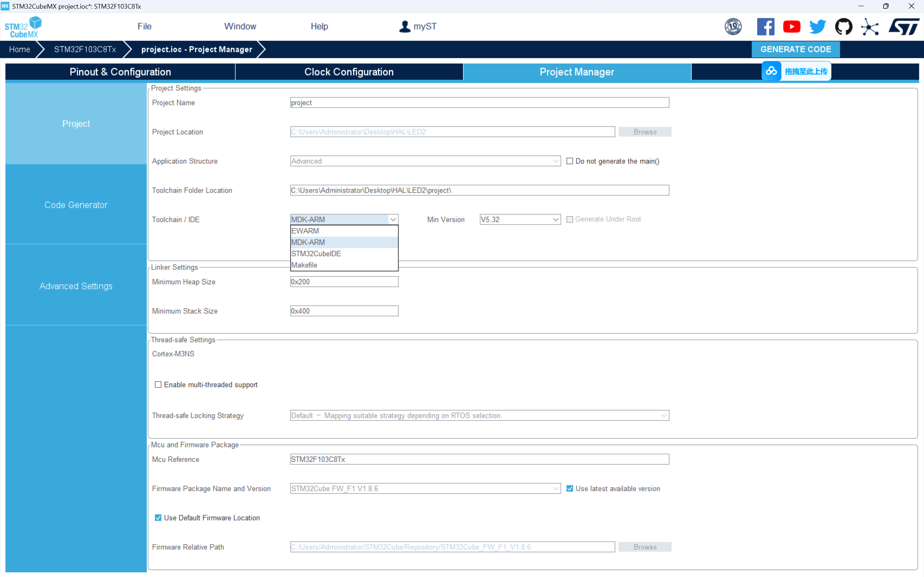Uncheck Use Default Firmware Location

158,518
